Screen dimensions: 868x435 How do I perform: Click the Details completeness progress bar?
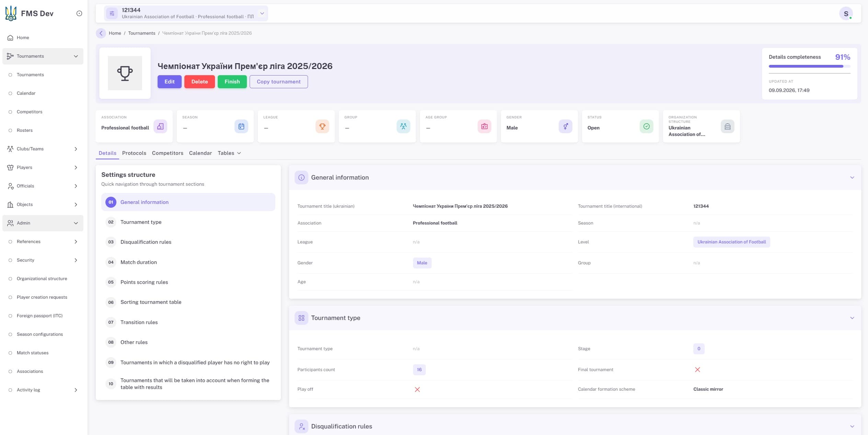810,66
